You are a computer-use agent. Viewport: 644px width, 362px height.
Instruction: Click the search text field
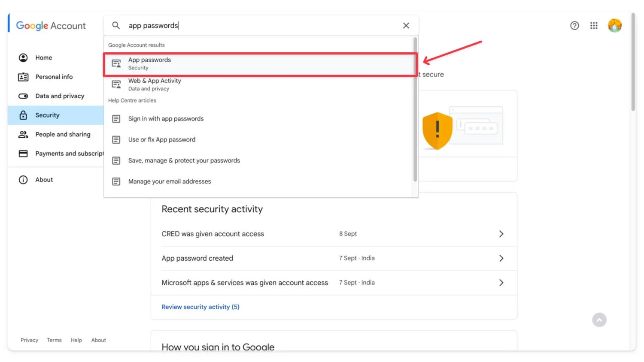(258, 26)
